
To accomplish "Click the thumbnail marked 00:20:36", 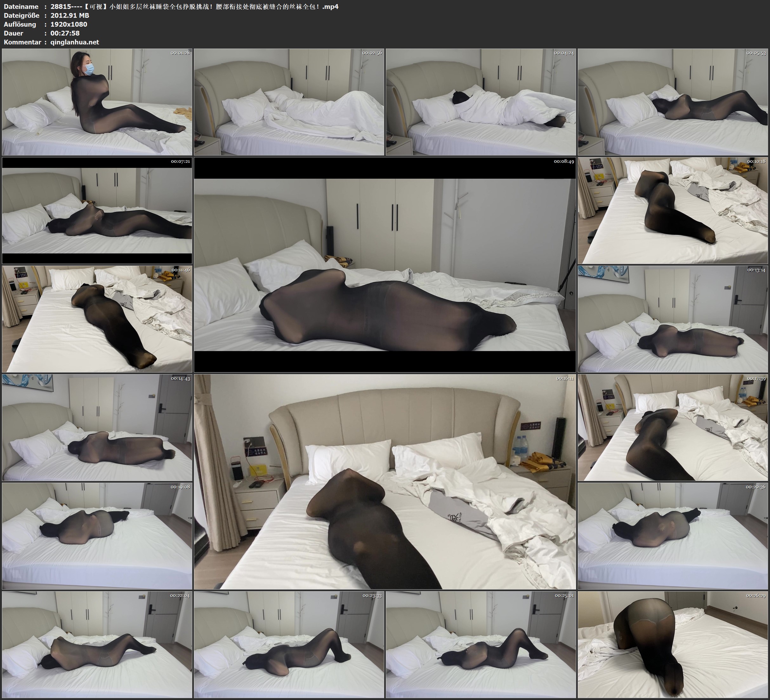I will click(673, 536).
